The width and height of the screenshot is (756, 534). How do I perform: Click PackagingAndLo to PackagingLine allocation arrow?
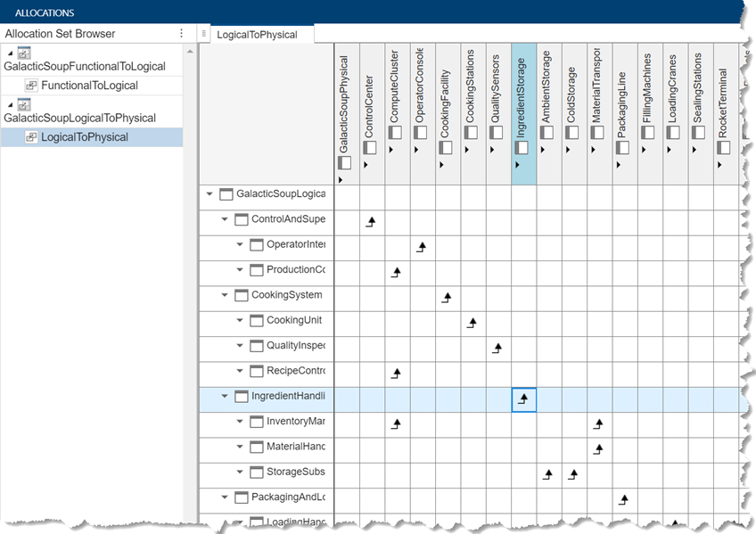click(x=624, y=499)
